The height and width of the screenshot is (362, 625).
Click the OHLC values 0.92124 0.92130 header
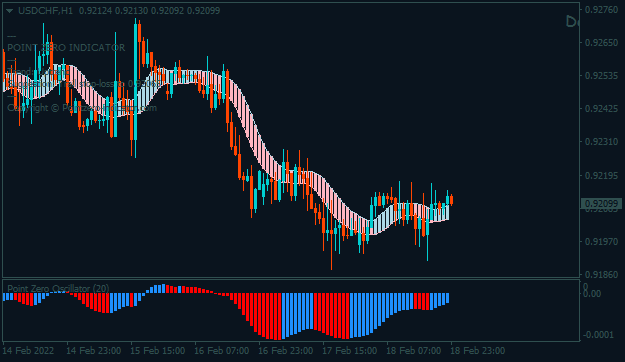coord(149,11)
